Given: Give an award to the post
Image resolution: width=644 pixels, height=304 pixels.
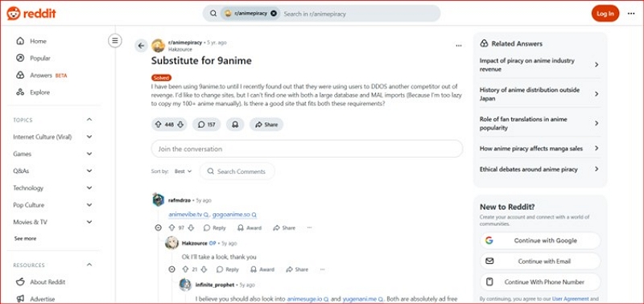Looking at the screenshot, I should coord(235,125).
